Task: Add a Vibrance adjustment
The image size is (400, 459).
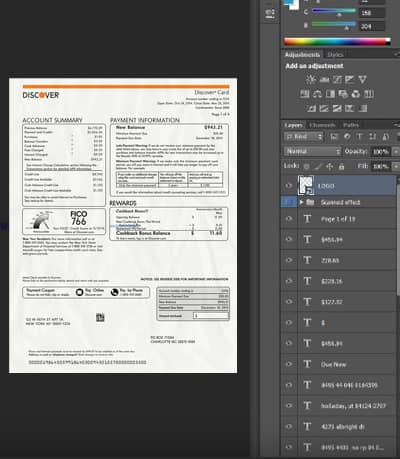Action: coord(362,79)
